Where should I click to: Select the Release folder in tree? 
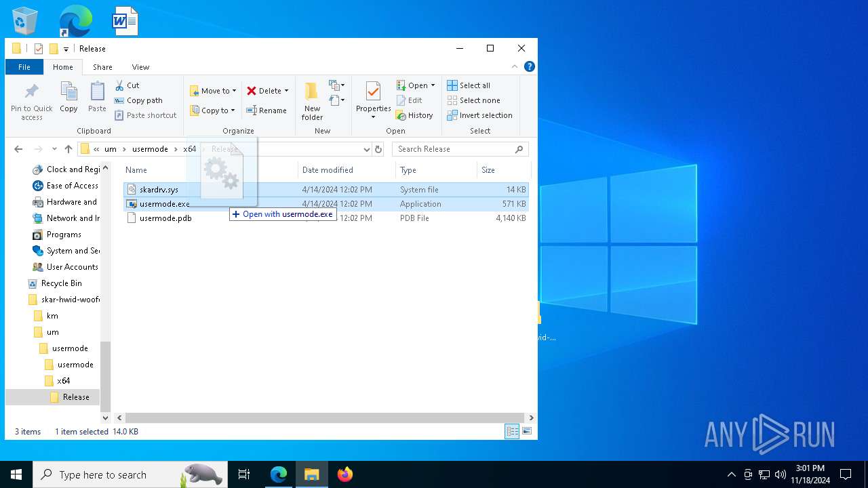[x=71, y=397]
